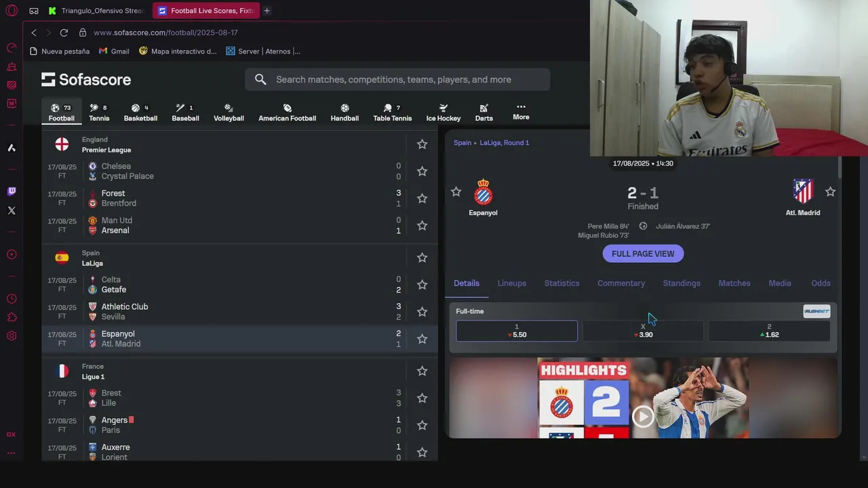868x488 pixels.
Task: Expand the More sports menu
Action: 521,112
